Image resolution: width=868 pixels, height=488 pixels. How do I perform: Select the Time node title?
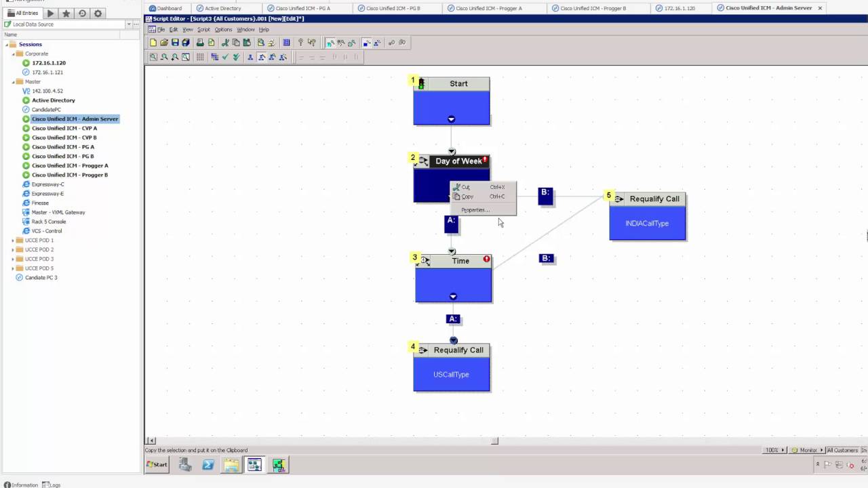[460, 261]
